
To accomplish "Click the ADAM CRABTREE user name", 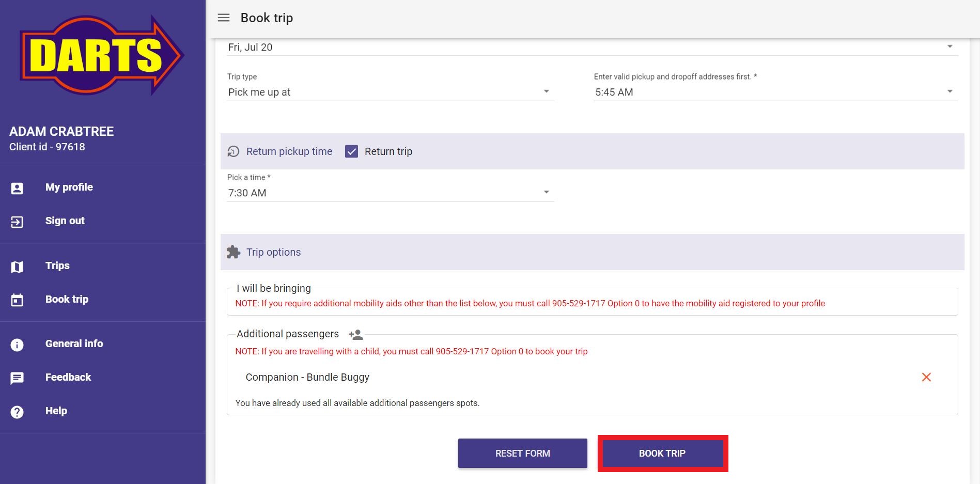I will (61, 131).
